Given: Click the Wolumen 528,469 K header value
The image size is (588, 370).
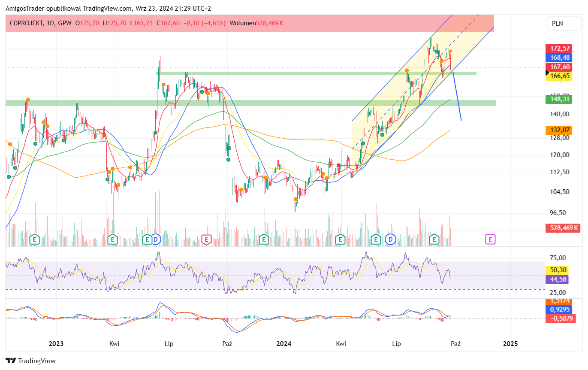Looking at the screenshot, I should (x=256, y=23).
